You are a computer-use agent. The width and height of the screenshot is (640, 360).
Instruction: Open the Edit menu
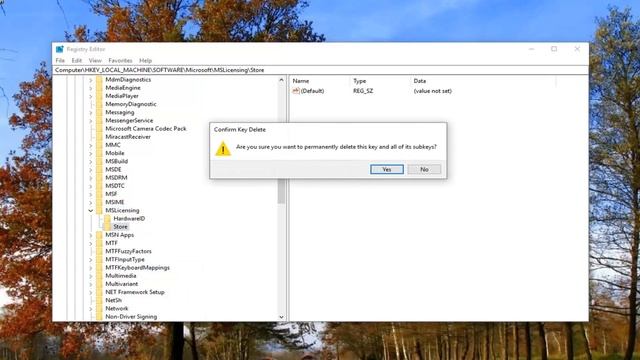tap(77, 60)
